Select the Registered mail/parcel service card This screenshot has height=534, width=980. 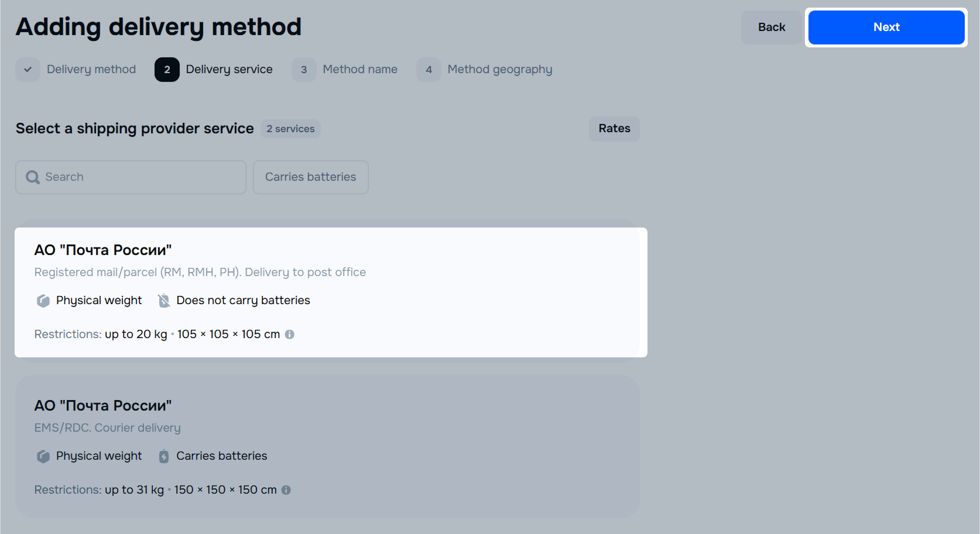click(331, 292)
